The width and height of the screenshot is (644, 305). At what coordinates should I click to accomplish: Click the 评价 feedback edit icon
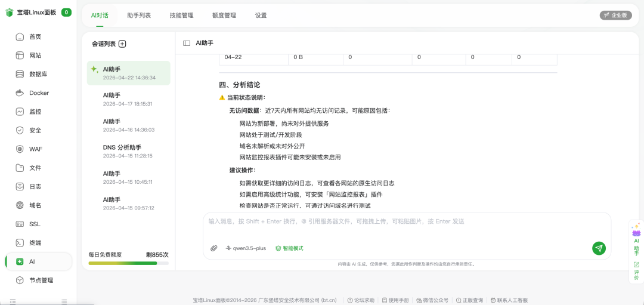click(636, 264)
